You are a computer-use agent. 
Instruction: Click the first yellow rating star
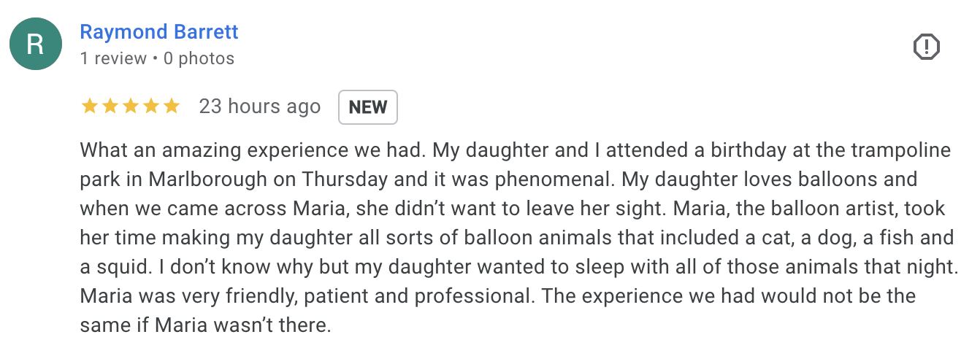pyautogui.click(x=89, y=107)
